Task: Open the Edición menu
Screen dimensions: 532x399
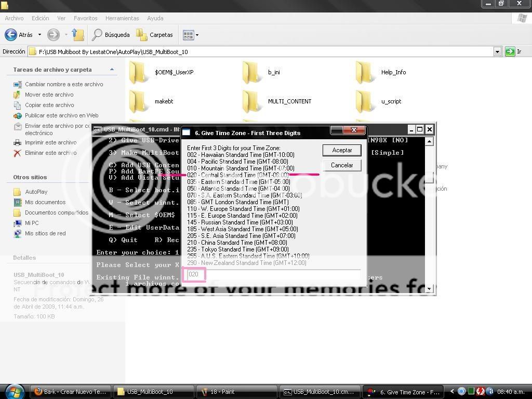Action: point(40,18)
